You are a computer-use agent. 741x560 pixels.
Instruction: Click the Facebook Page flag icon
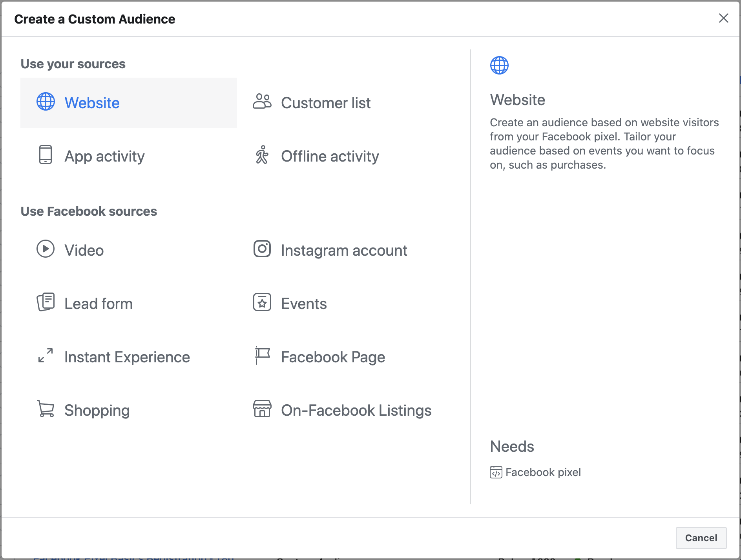coord(262,355)
